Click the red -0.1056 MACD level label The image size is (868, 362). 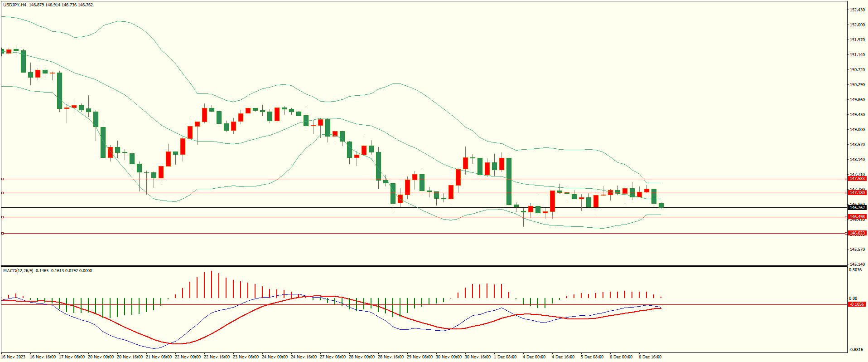click(856, 304)
